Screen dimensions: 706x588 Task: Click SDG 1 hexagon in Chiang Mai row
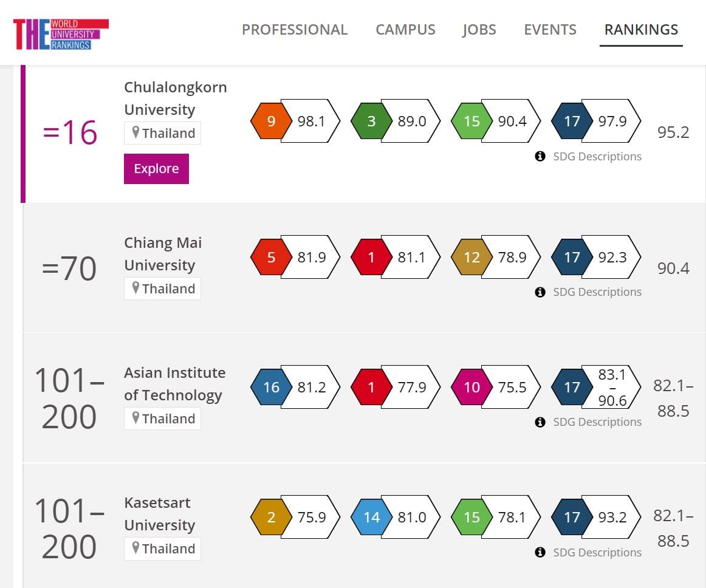pyautogui.click(x=371, y=257)
